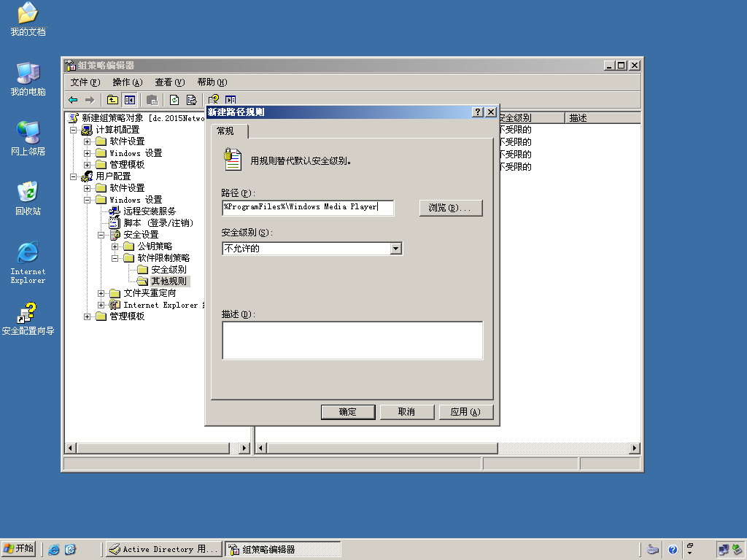The width and height of the screenshot is (747, 560).
Task: Click the keyboard language bar icon
Action: click(653, 550)
